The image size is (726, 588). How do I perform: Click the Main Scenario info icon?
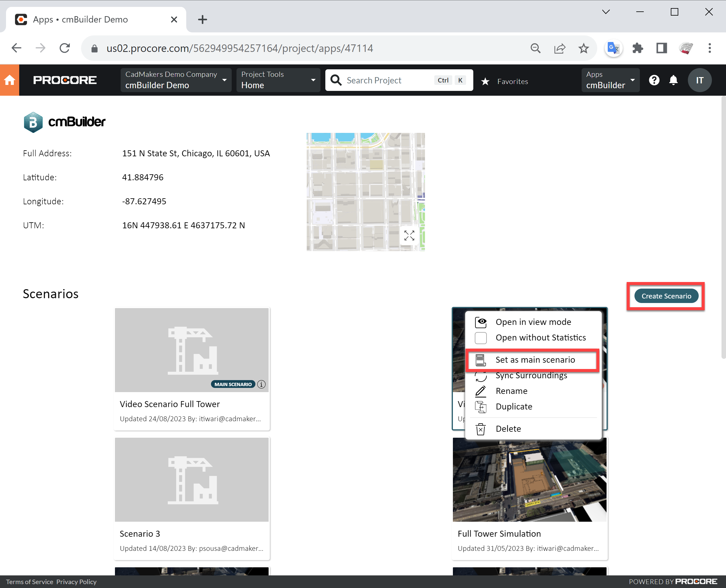(261, 384)
